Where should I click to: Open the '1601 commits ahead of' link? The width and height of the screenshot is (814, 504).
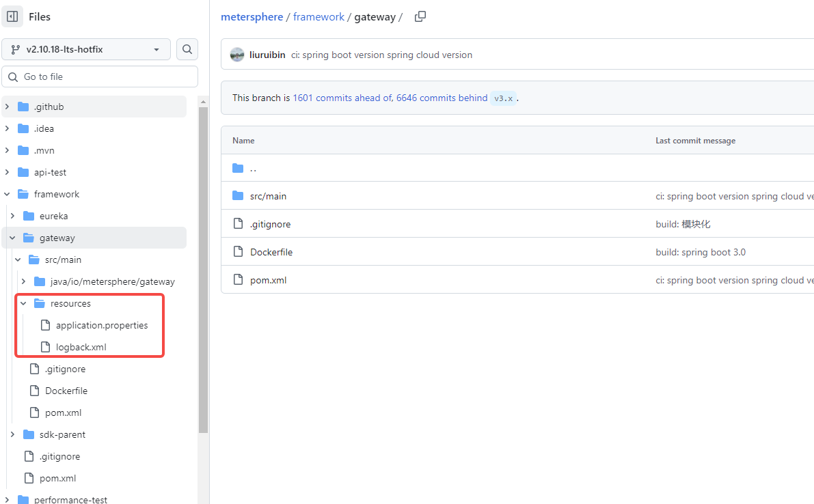pyautogui.click(x=342, y=98)
